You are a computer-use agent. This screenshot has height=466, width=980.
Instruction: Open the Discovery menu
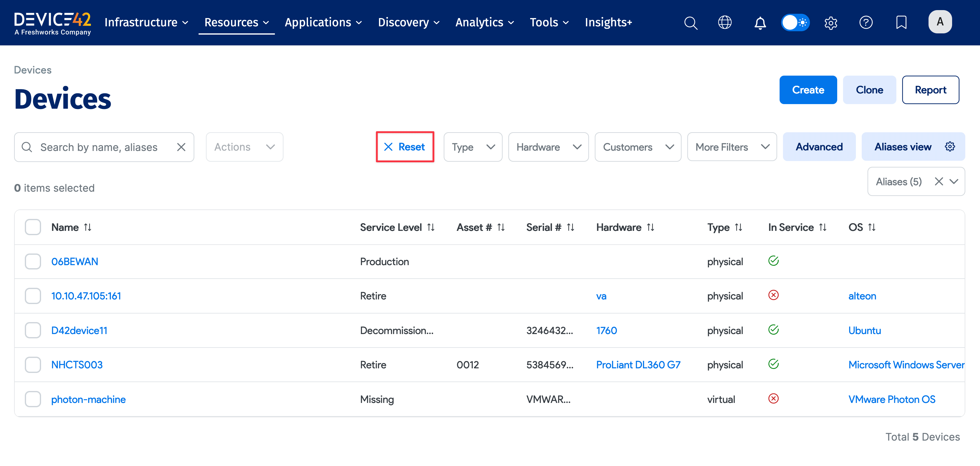click(408, 22)
